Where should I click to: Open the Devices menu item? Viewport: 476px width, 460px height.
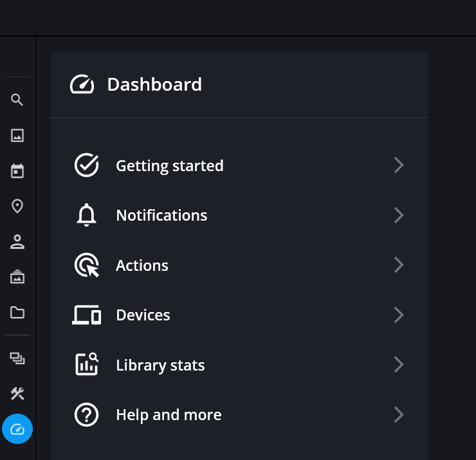pos(143,315)
